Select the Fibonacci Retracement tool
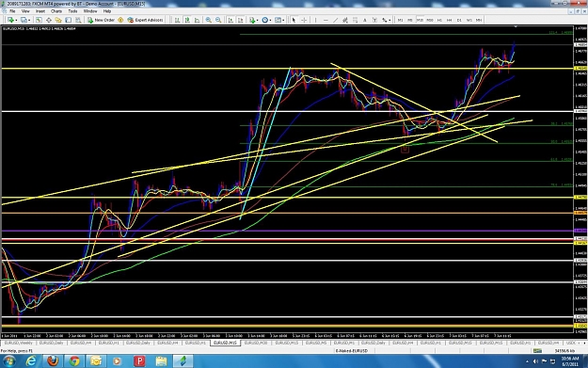Image resolution: width=588 pixels, height=368 pixels. 355,20
